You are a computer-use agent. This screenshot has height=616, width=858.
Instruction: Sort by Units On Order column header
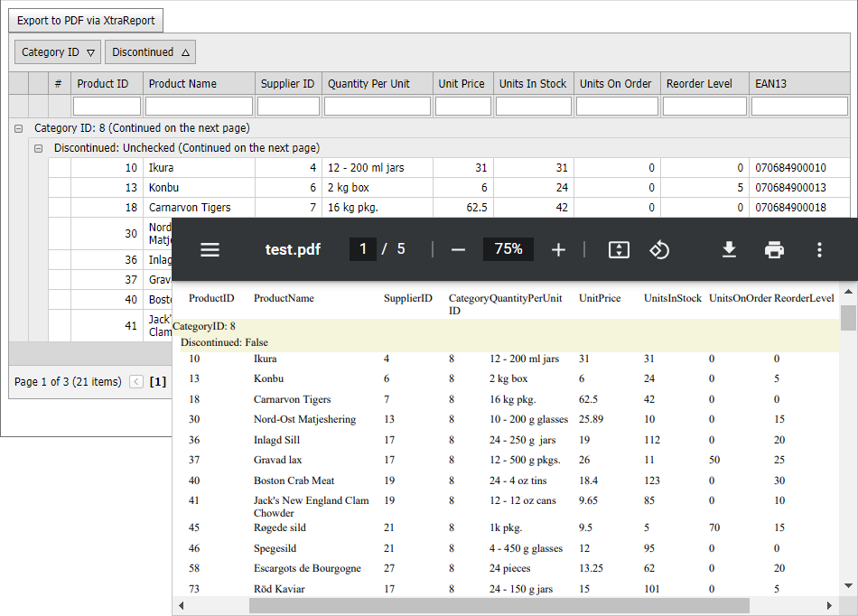point(617,84)
